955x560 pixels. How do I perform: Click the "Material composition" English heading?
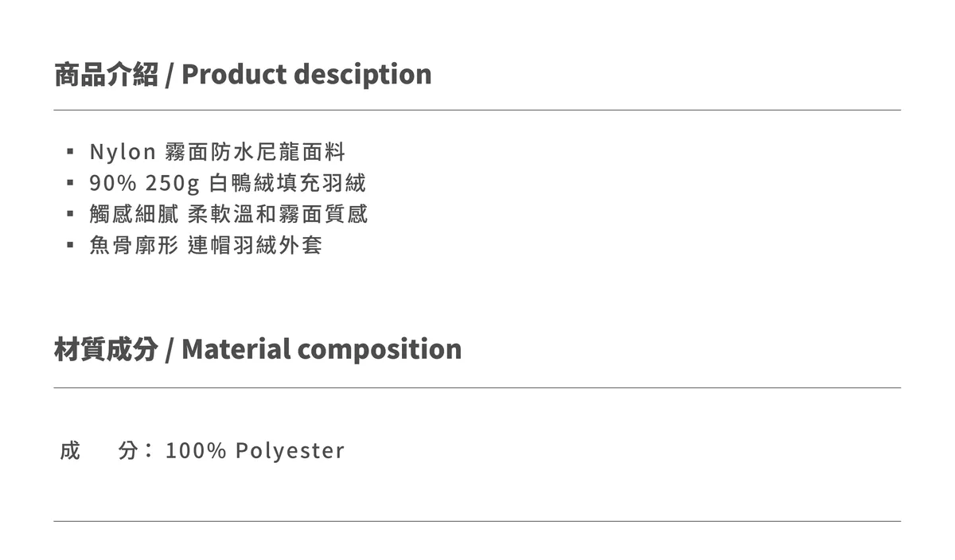coord(322,349)
